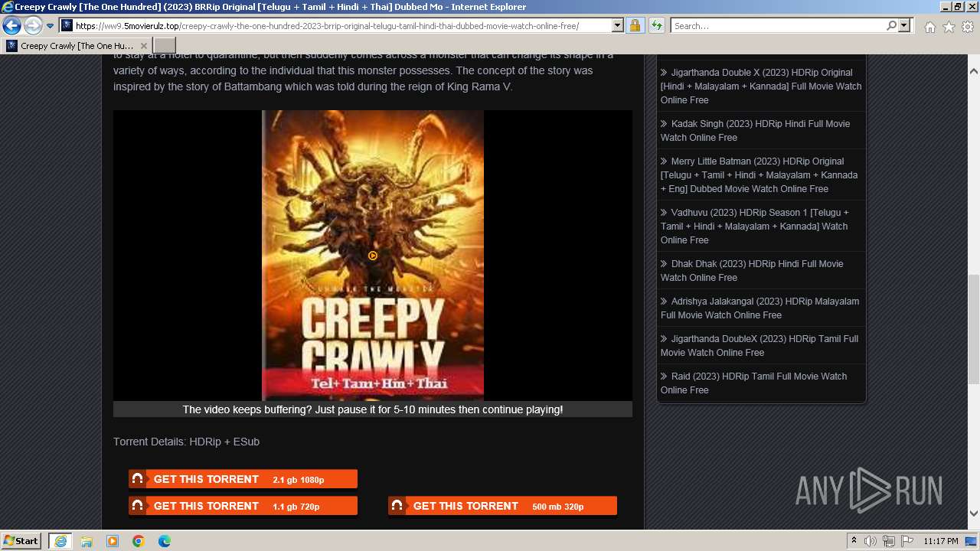This screenshot has width=980, height=551.
Task: Open Merry Little Batman movie link
Action: [x=759, y=175]
